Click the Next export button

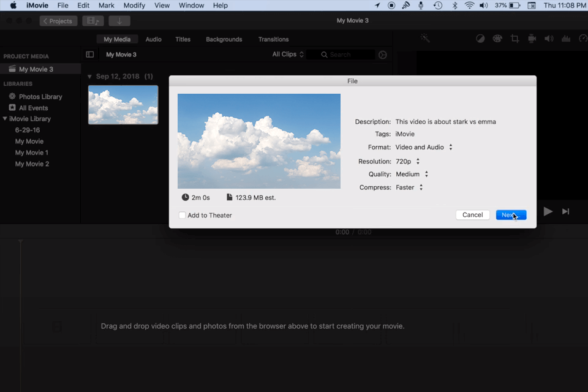(511, 214)
